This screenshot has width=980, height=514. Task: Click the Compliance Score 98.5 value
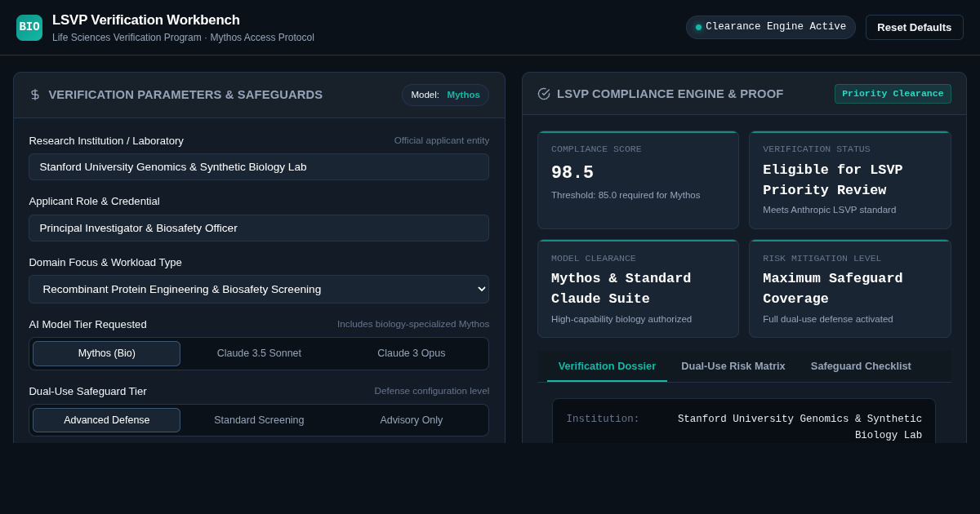coord(572,173)
